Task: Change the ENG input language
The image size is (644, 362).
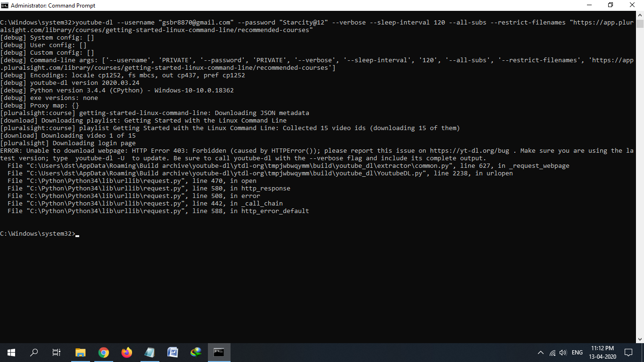Action: [577, 353]
